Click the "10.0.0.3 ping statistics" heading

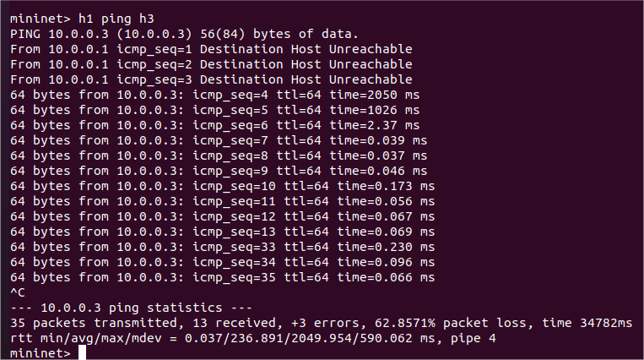click(x=130, y=308)
